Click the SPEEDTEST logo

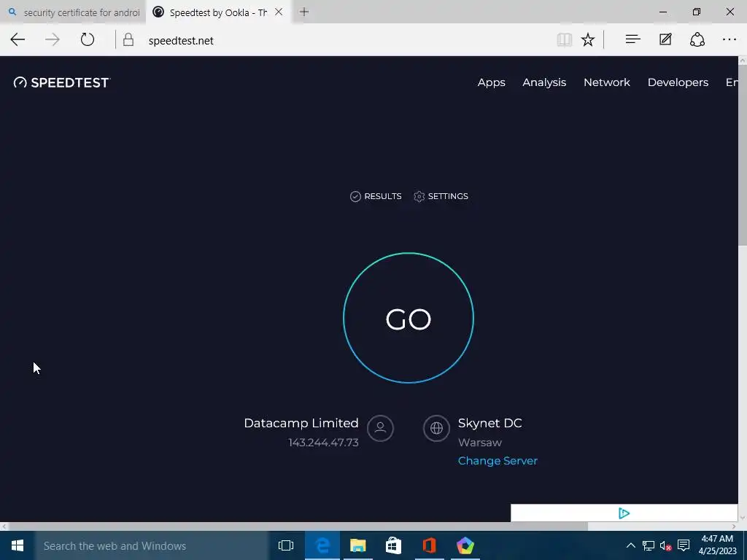pyautogui.click(x=62, y=82)
